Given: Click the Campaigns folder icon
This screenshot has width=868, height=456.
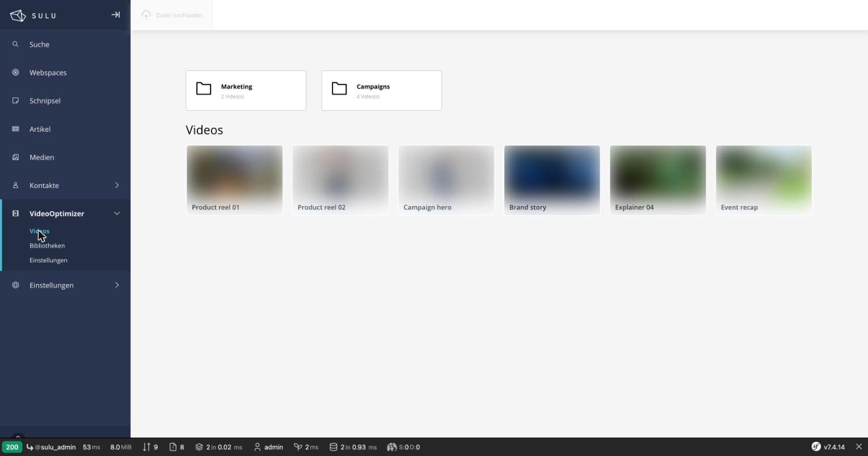Looking at the screenshot, I should click(x=339, y=89).
